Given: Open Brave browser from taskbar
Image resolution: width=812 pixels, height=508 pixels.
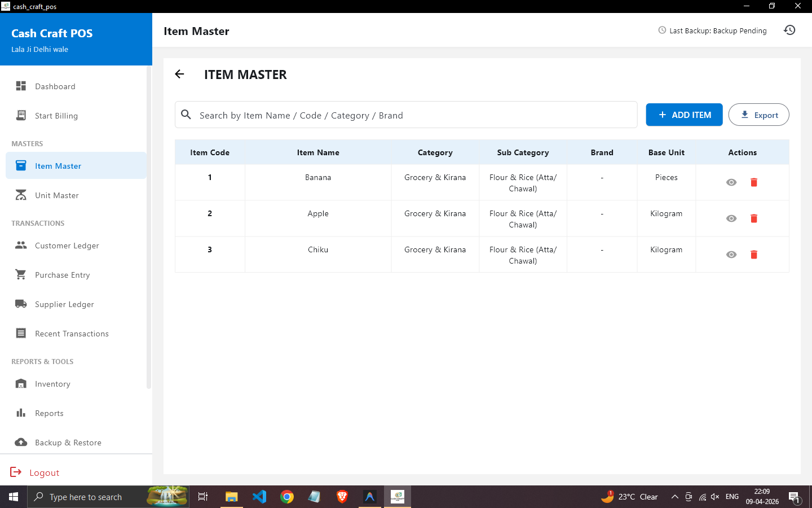Looking at the screenshot, I should point(342,497).
